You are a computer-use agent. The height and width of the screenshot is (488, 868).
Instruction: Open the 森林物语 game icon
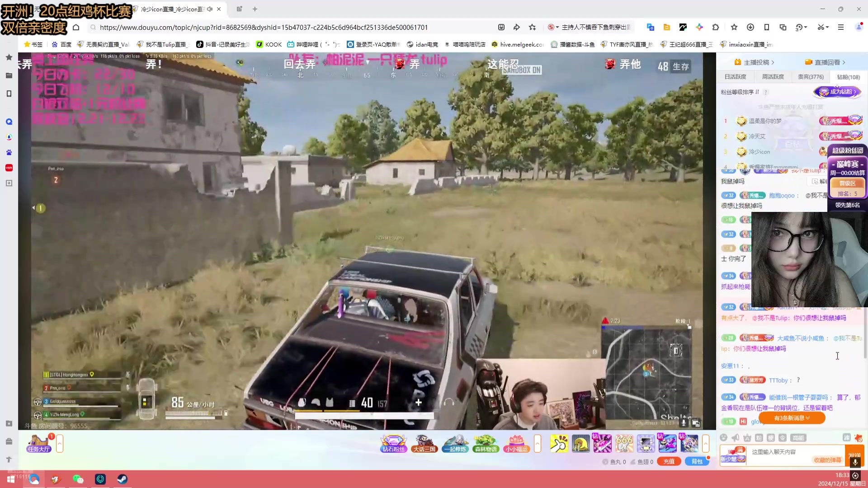coord(486,443)
